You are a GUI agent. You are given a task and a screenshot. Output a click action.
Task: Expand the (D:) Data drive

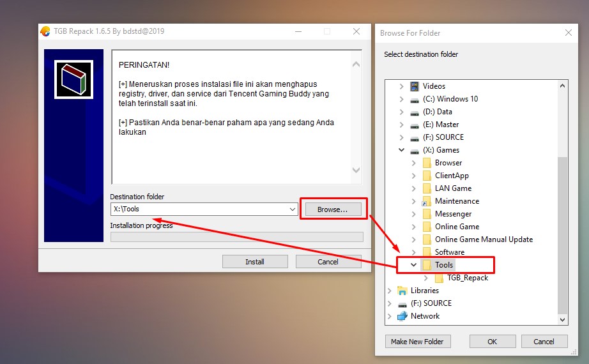(402, 112)
